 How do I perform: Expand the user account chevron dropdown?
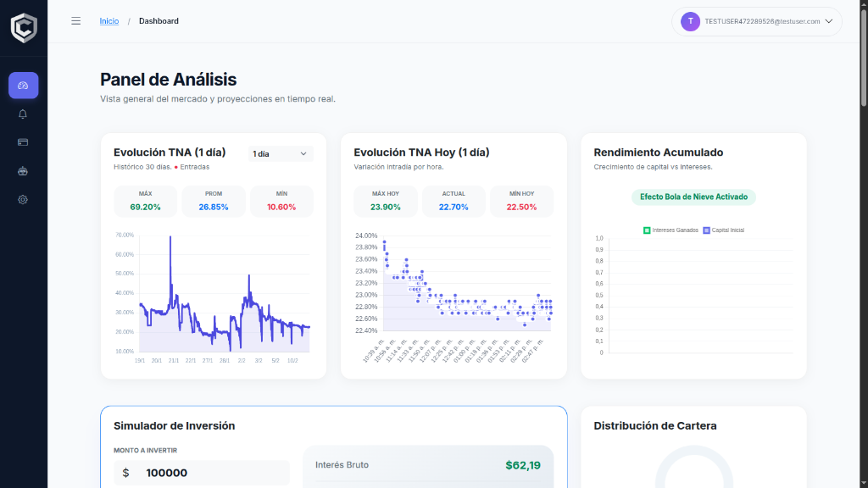tap(828, 21)
